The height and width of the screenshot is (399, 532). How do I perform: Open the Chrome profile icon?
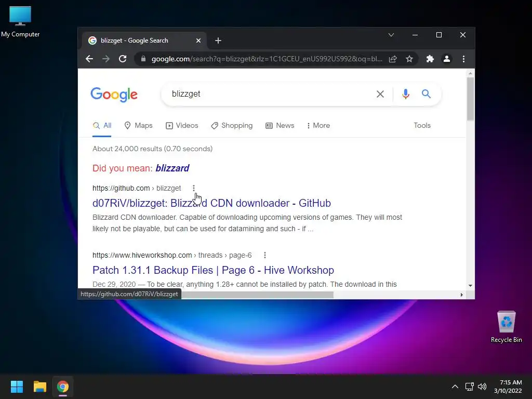(446, 59)
